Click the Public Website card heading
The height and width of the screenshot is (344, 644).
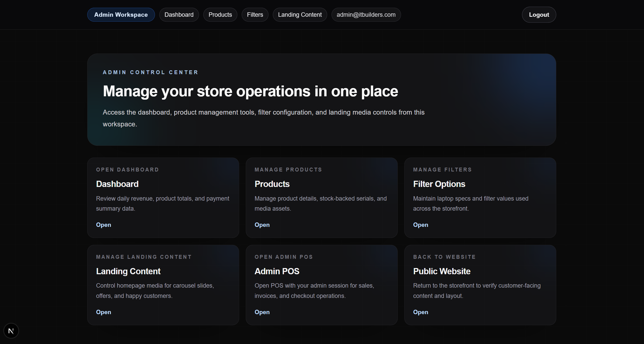click(442, 271)
